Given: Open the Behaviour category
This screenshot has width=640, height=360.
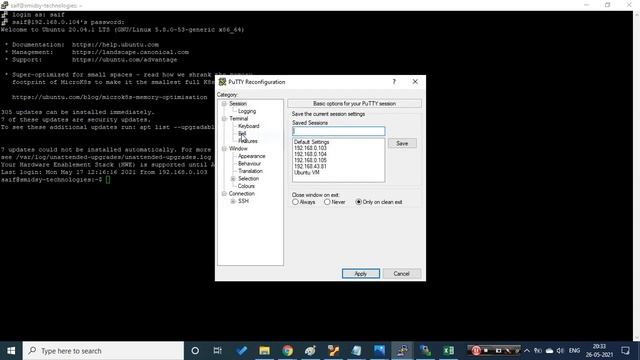Looking at the screenshot, I should (249, 164).
